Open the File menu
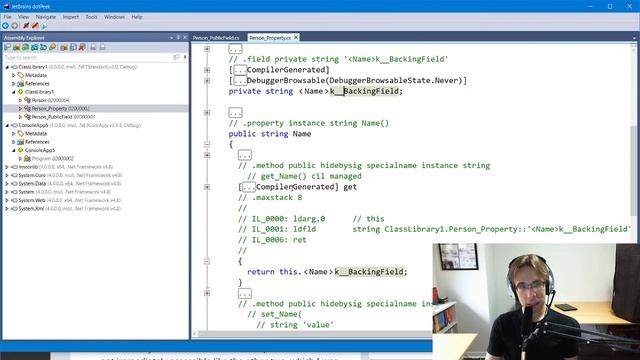 pyautogui.click(x=7, y=17)
